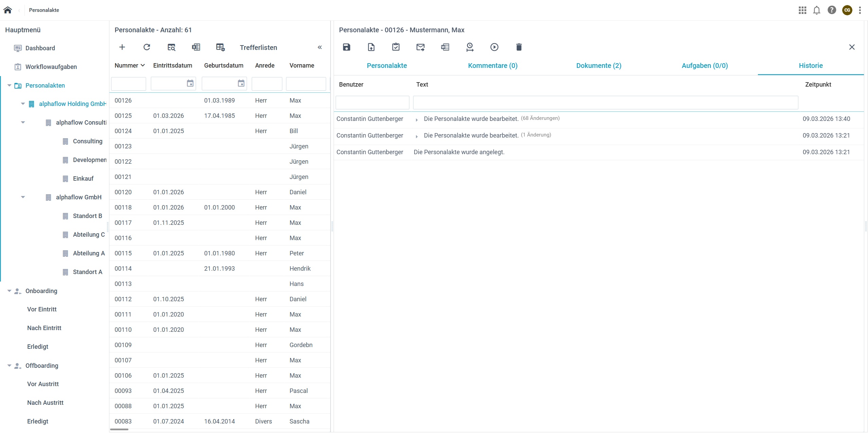Switch to the Dokumente (2) tab
The image size is (868, 433).
599,66
